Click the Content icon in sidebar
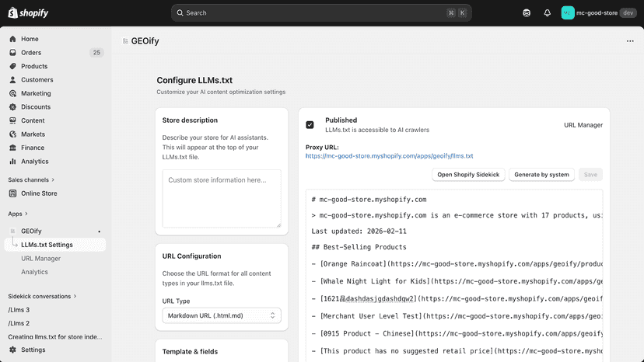644x362 pixels. click(12, 120)
